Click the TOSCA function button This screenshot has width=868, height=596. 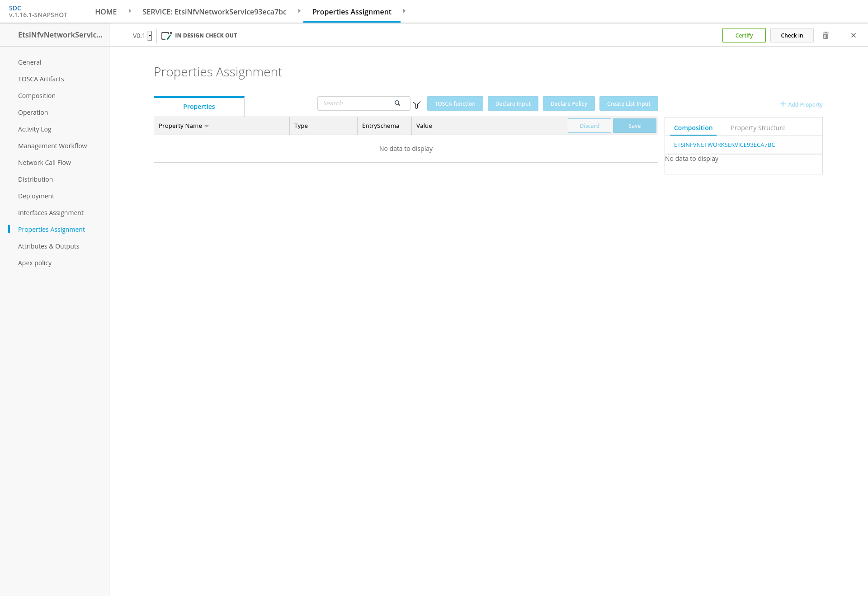[x=455, y=103]
